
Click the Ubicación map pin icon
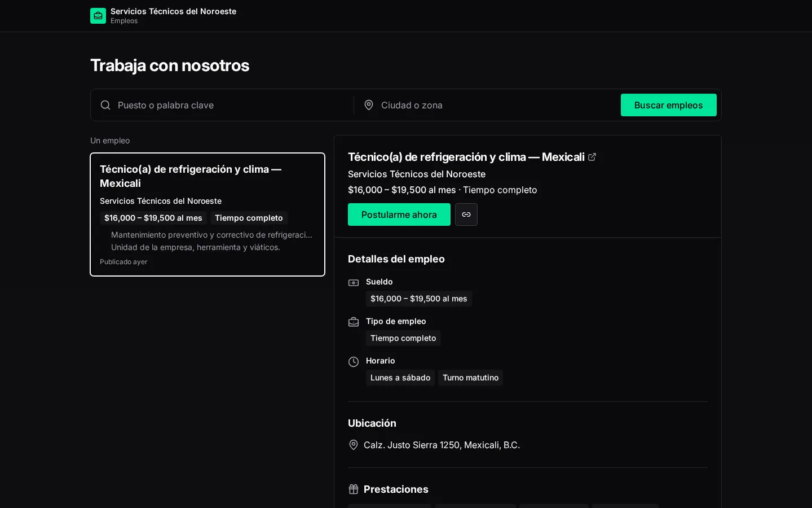tap(354, 445)
